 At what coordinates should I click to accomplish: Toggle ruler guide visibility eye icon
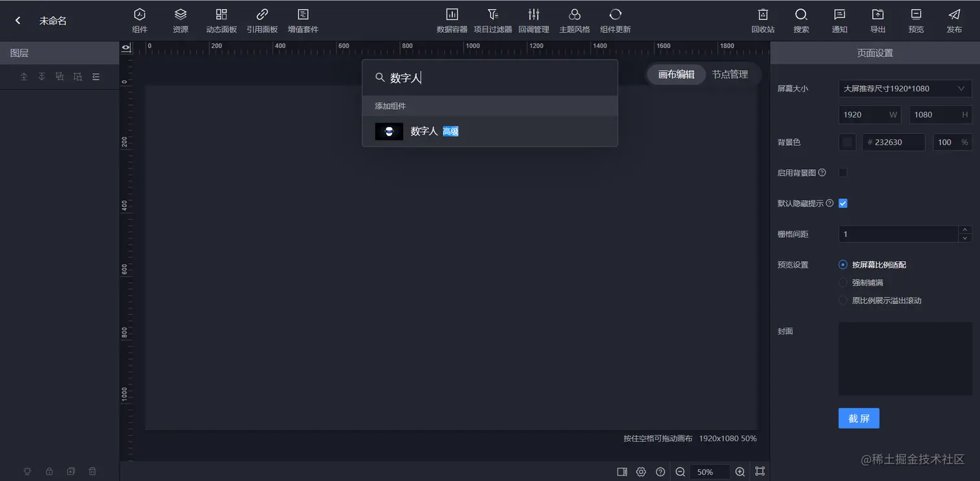pos(126,48)
